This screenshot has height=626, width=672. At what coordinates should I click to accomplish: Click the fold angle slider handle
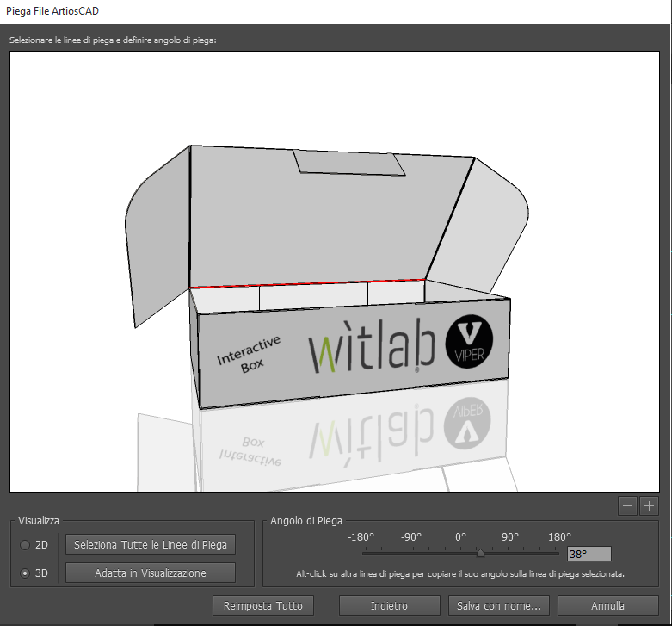click(480, 553)
